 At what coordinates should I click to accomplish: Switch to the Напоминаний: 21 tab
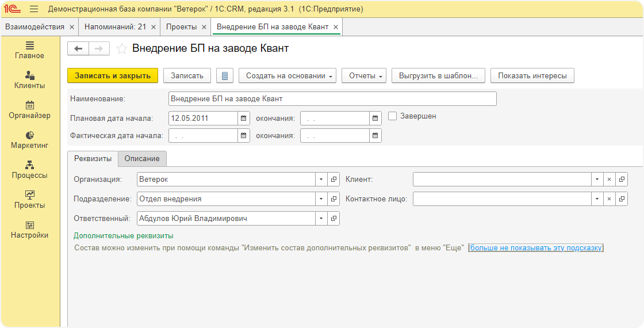pyautogui.click(x=115, y=26)
